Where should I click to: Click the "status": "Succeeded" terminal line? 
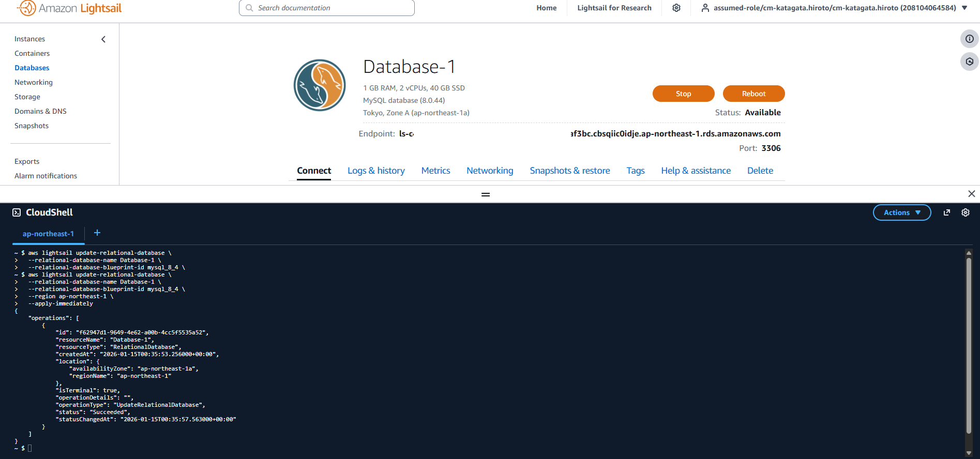pyautogui.click(x=93, y=412)
